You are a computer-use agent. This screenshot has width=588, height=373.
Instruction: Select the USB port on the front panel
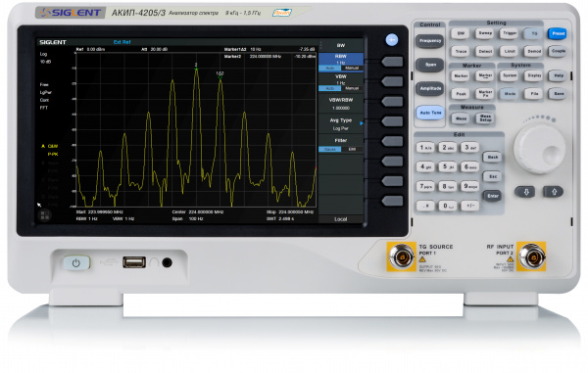coord(134,262)
